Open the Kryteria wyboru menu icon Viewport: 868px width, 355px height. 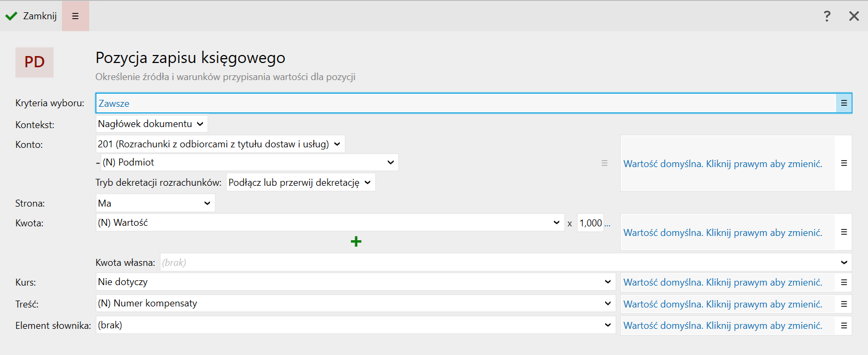pos(844,103)
